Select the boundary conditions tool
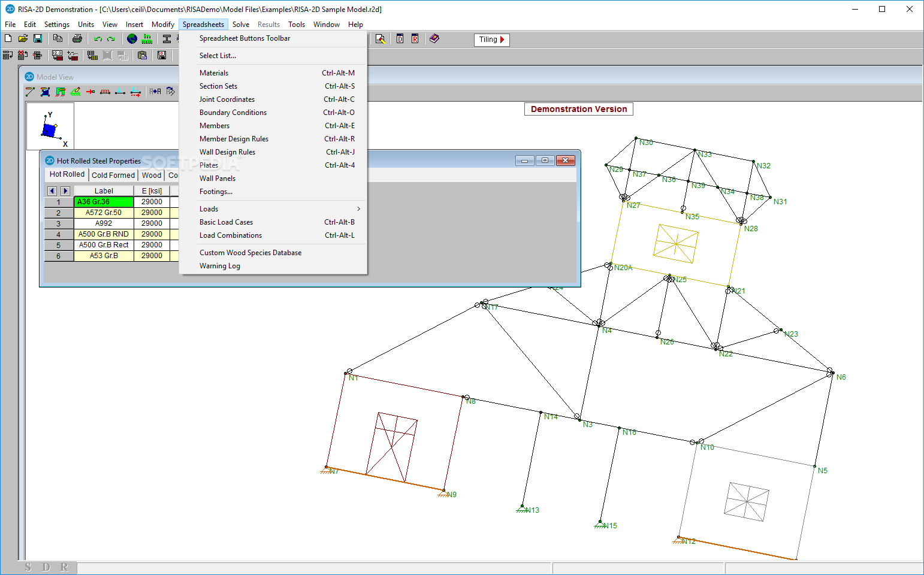 click(60, 92)
